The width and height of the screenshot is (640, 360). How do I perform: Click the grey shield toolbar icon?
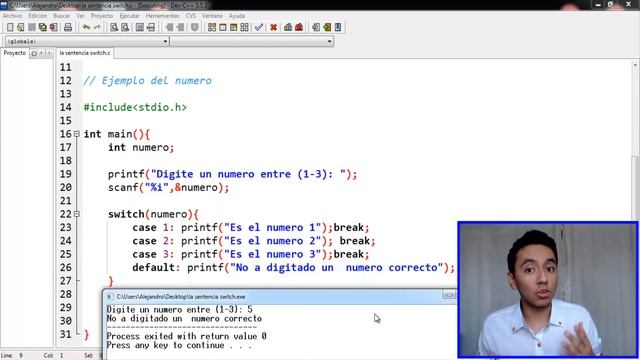coord(195,27)
